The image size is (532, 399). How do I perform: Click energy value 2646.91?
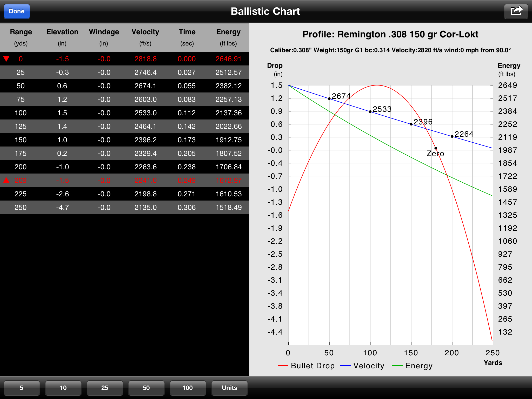pyautogui.click(x=229, y=59)
